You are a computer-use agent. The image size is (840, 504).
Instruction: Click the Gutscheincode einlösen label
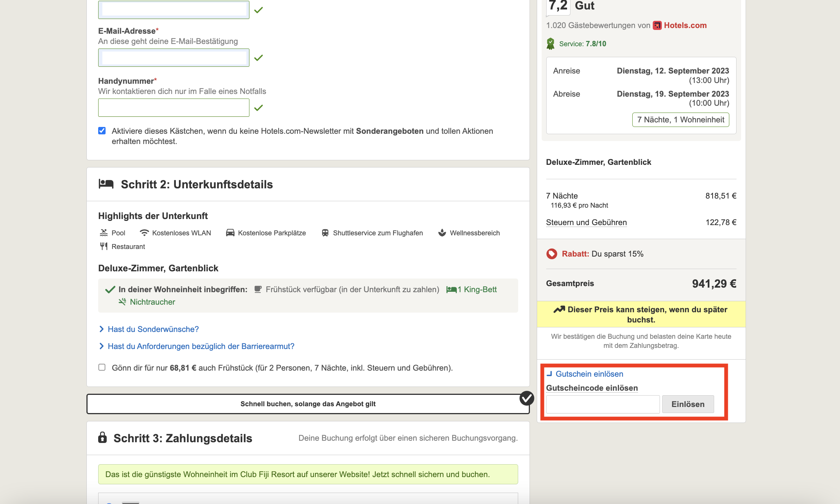coord(592,388)
